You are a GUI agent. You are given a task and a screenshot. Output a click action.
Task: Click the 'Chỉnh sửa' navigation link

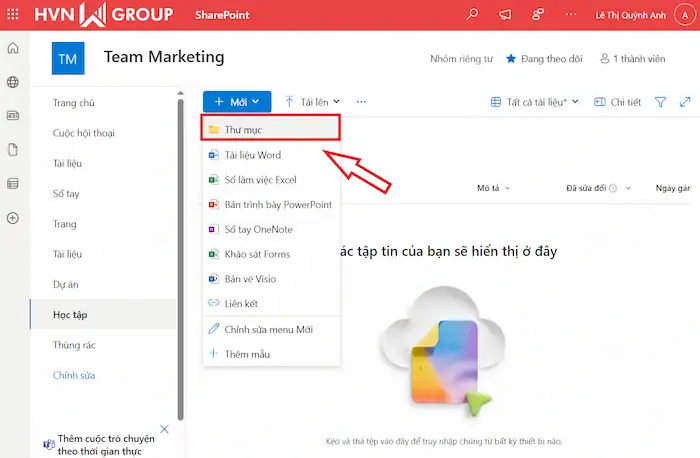tap(73, 375)
